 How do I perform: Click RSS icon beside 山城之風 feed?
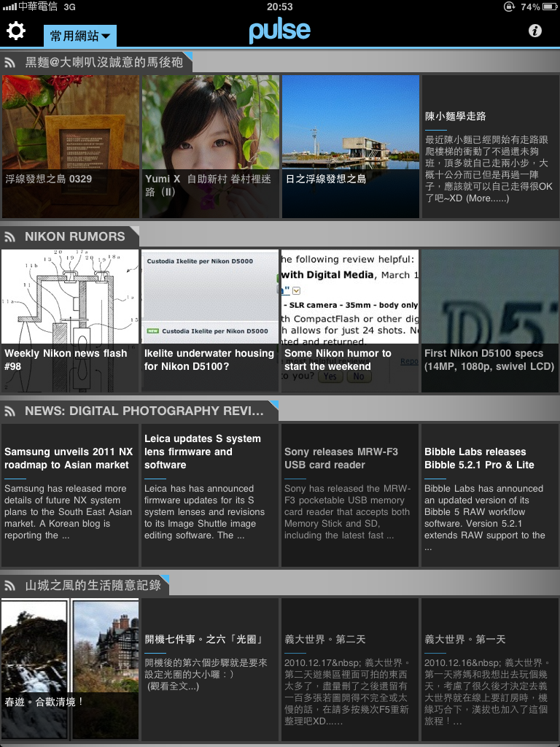click(10, 586)
